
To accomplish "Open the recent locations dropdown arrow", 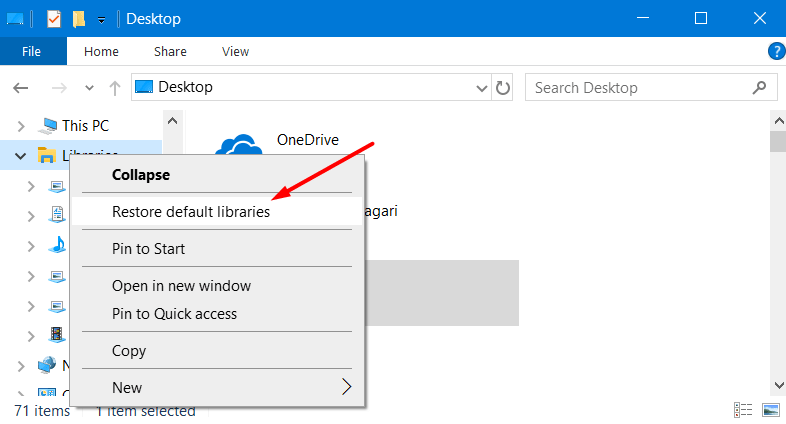I will [x=89, y=88].
